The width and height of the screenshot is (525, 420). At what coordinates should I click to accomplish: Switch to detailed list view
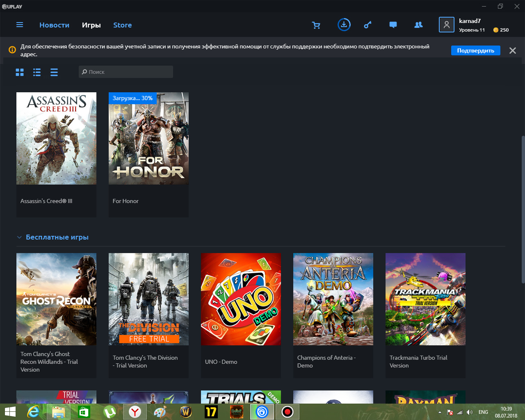37,72
